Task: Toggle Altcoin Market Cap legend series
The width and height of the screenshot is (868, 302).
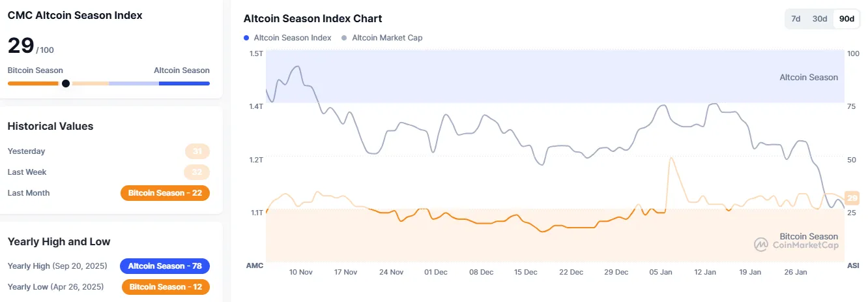Action: pos(387,38)
